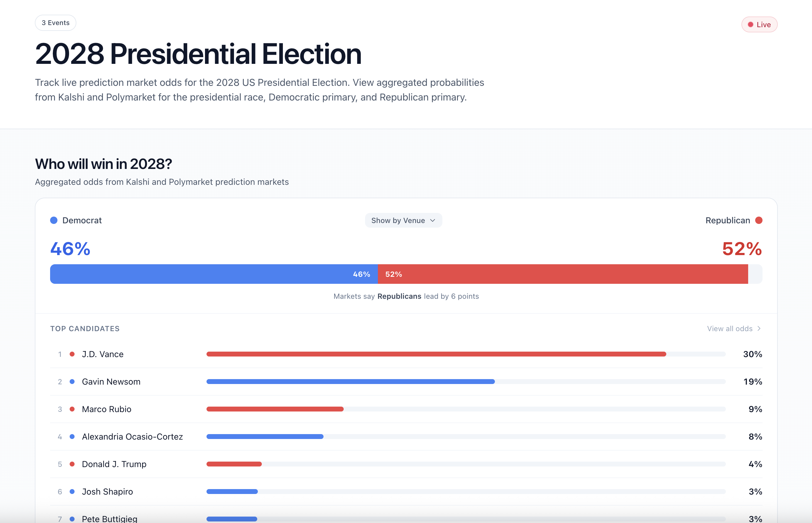Image resolution: width=812 pixels, height=523 pixels.
Task: Click the red dot beside J.D. Vance
Action: 72,354
